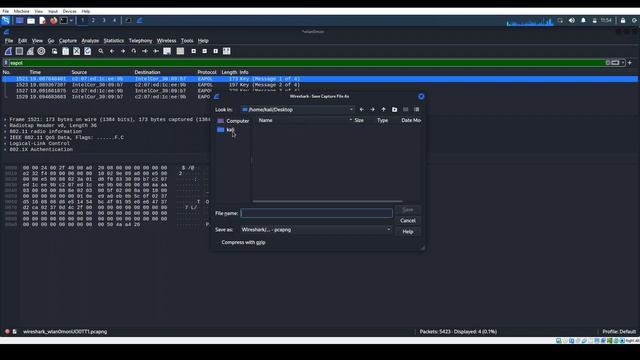The height and width of the screenshot is (360, 640).
Task: Click the expert info indicator in status bar
Action: point(7,331)
